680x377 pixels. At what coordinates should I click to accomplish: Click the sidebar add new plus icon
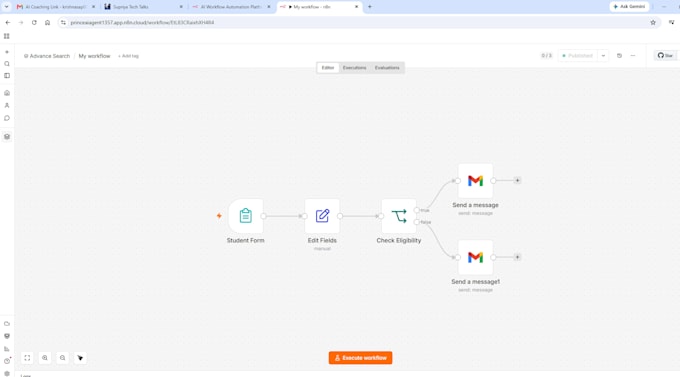click(x=7, y=52)
